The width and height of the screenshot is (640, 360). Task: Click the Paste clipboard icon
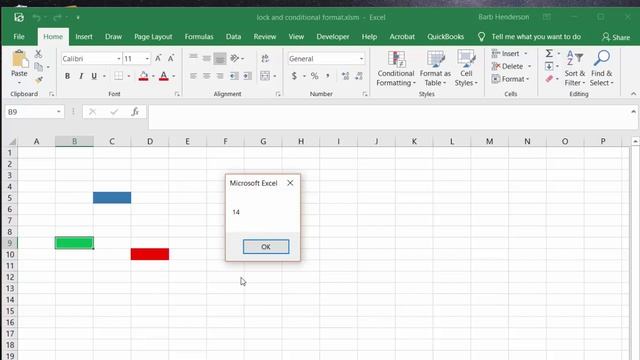19,60
